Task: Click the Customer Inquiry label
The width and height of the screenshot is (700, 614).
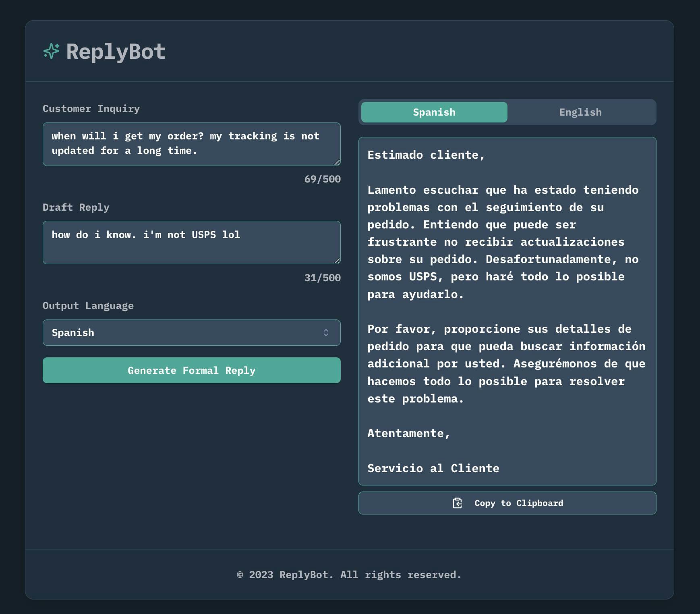Action: (91, 109)
